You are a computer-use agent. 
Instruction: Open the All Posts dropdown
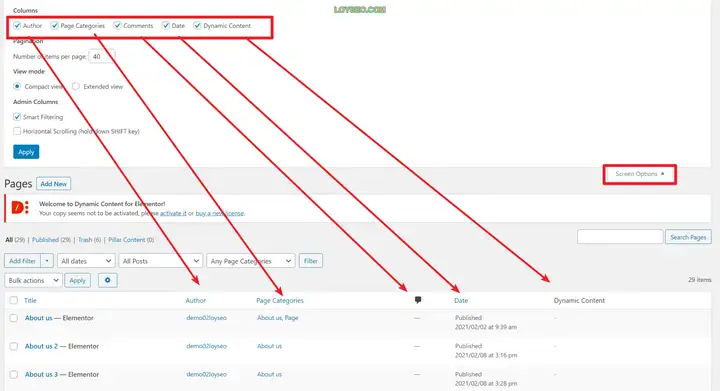[x=160, y=261]
